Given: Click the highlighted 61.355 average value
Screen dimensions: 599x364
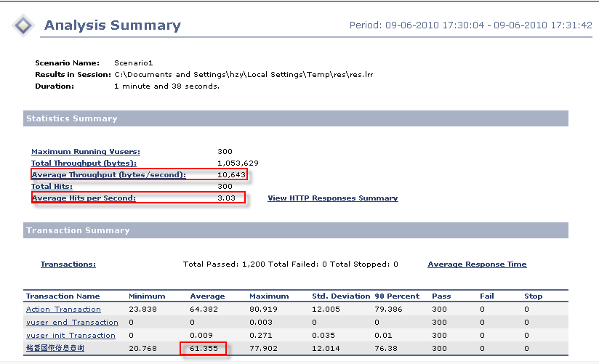Looking at the screenshot, I should coord(204,349).
